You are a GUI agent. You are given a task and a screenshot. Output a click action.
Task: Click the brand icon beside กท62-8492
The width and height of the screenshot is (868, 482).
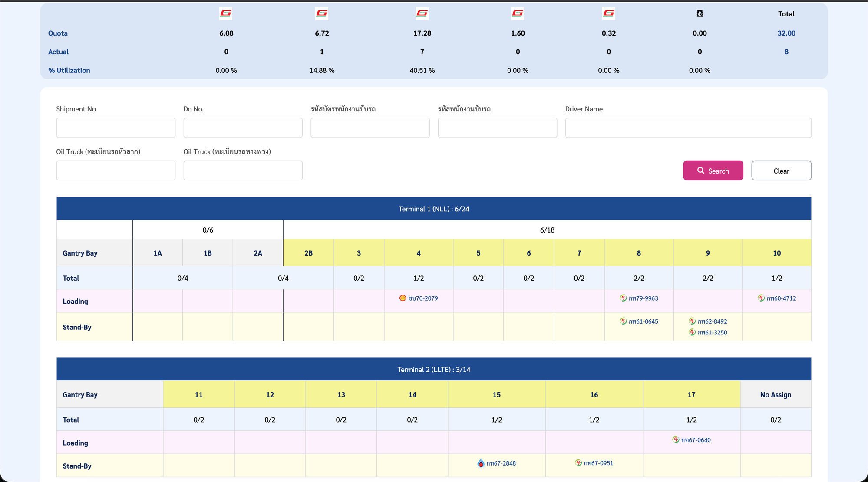(x=693, y=321)
